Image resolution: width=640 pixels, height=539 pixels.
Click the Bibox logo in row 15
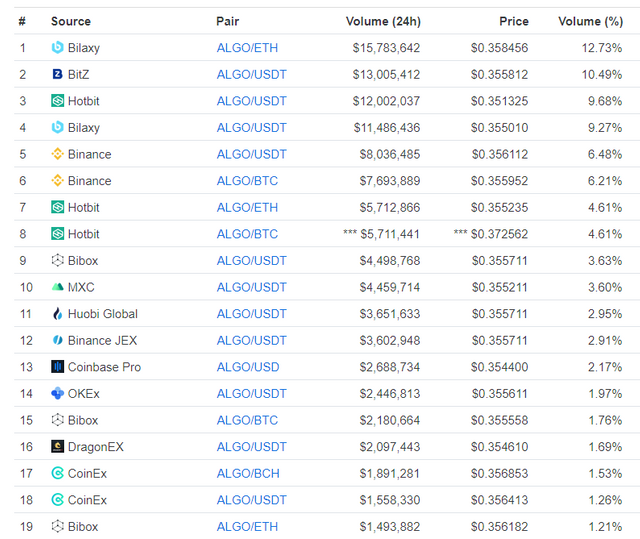tap(58, 420)
